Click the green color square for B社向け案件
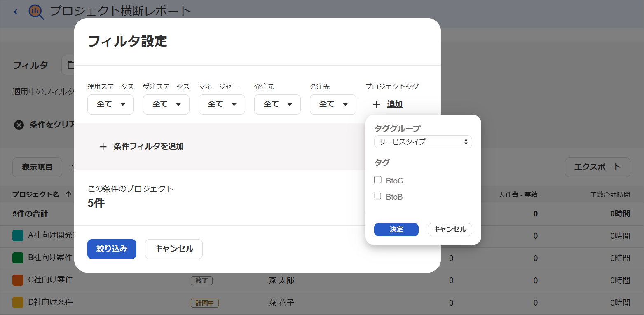The width and height of the screenshot is (644, 315). point(18,258)
